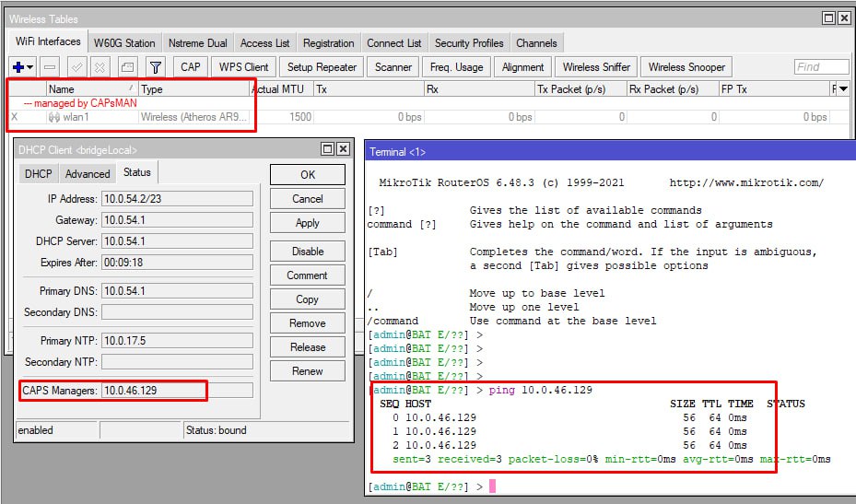Screen dimensions: 856x504
Task: Click the terminal command prompt cursor
Action: 492,486
